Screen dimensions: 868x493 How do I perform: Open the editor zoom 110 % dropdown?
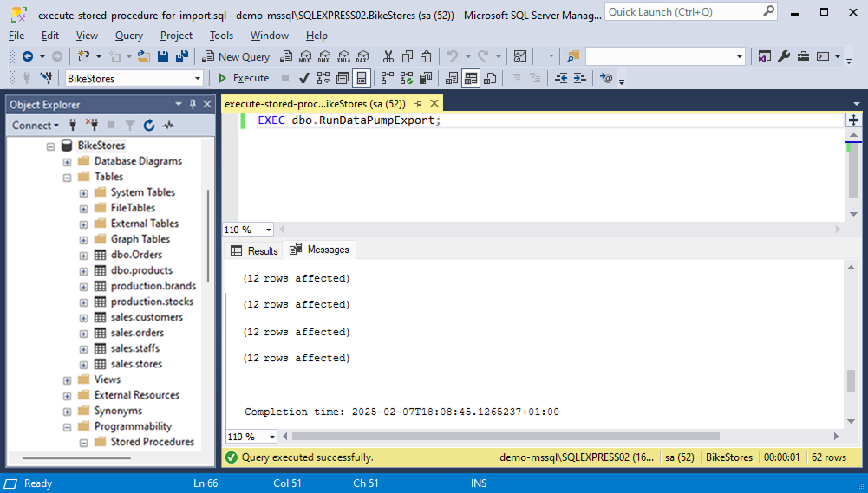tap(269, 230)
